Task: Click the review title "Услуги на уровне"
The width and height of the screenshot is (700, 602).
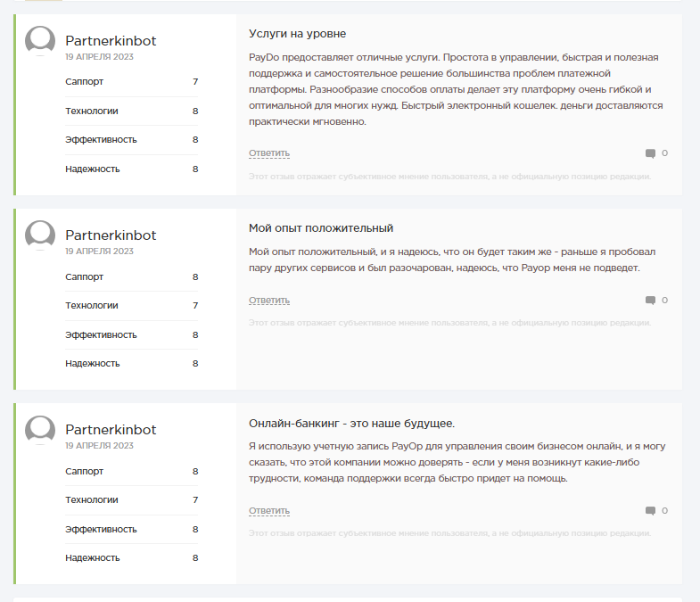Action: point(297,34)
